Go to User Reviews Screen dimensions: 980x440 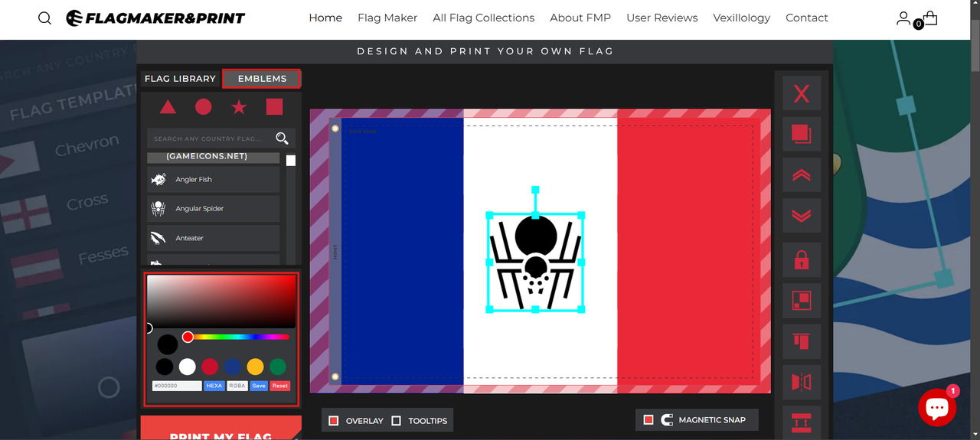pyautogui.click(x=662, y=18)
